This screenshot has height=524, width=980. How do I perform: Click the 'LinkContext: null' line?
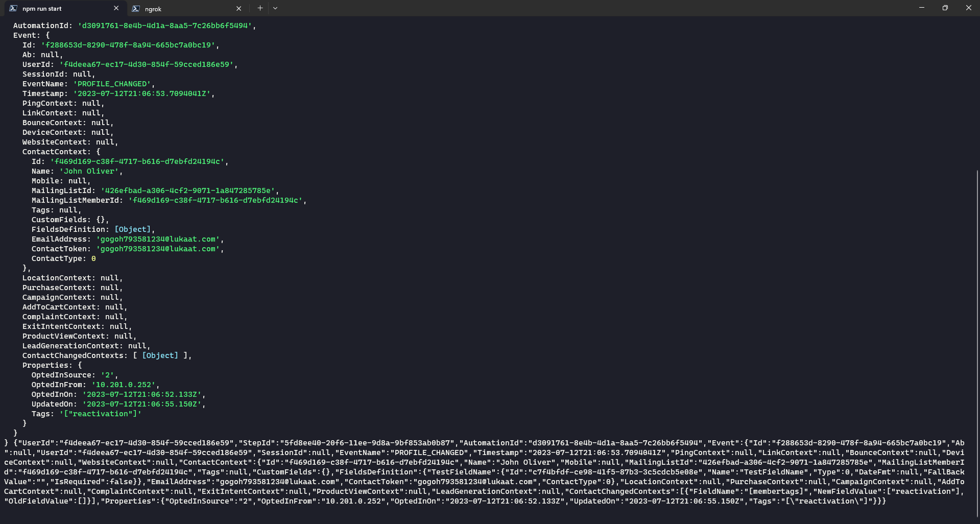pyautogui.click(x=63, y=113)
